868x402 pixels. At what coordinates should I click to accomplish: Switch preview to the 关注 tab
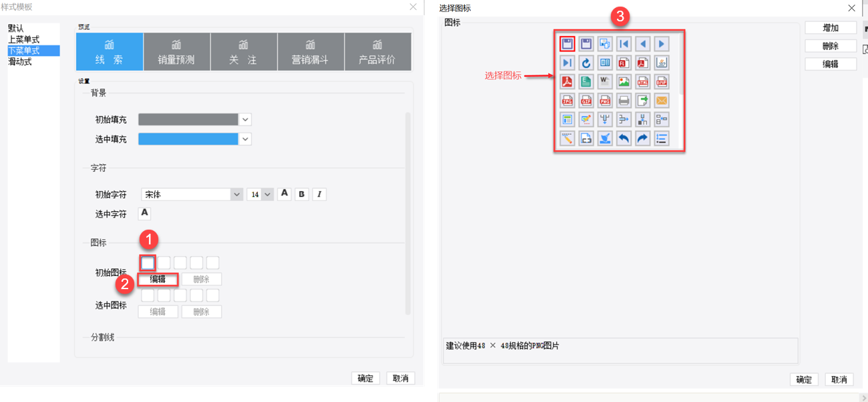(x=244, y=52)
